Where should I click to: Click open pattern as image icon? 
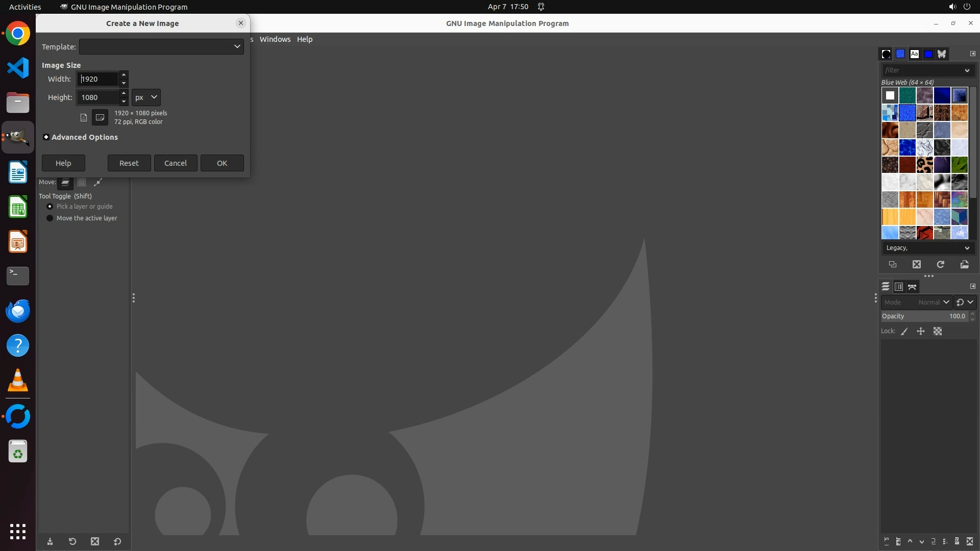pyautogui.click(x=964, y=264)
